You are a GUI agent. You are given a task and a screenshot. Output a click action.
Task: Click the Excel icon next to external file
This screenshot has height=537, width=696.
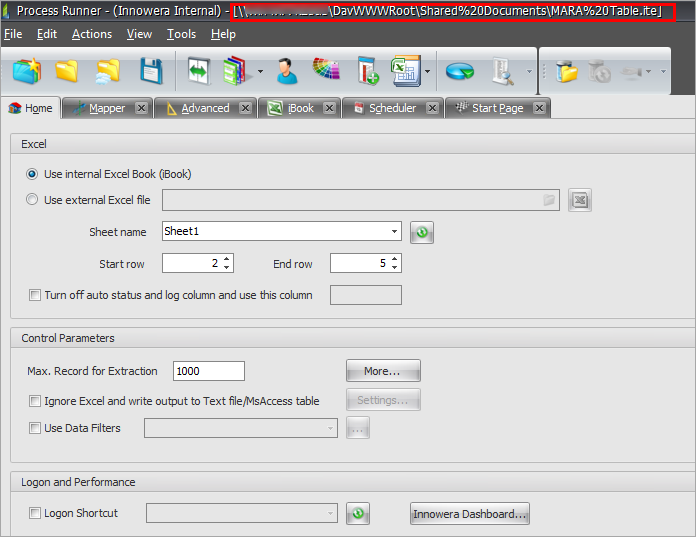pyautogui.click(x=580, y=200)
